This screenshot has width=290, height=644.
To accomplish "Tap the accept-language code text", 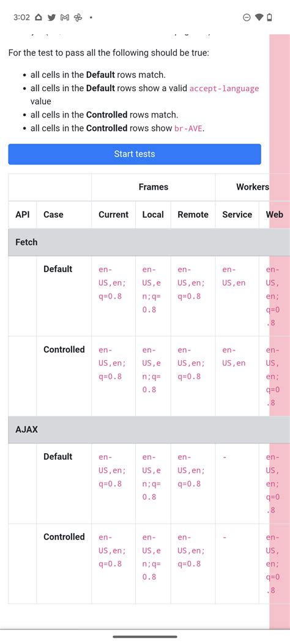I will coord(225,88).
